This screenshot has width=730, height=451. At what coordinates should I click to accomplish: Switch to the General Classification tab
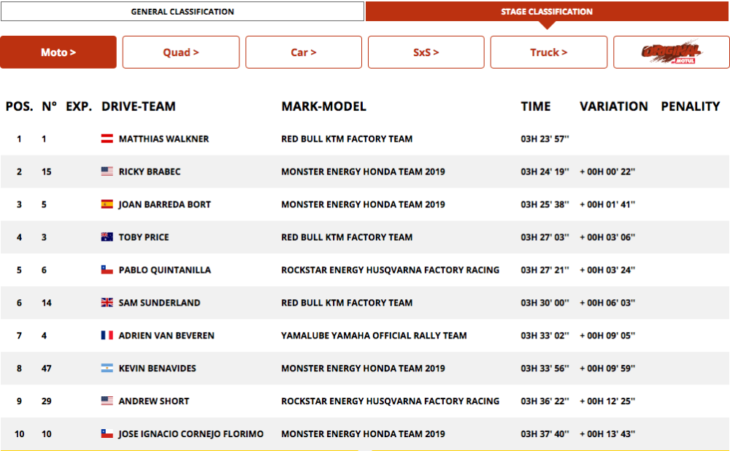pos(182,12)
